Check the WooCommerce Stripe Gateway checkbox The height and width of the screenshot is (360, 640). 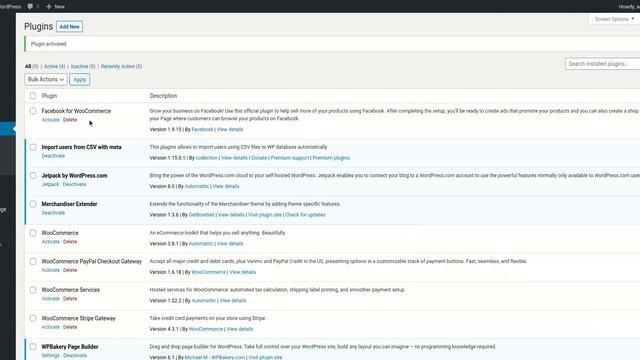coord(33,318)
